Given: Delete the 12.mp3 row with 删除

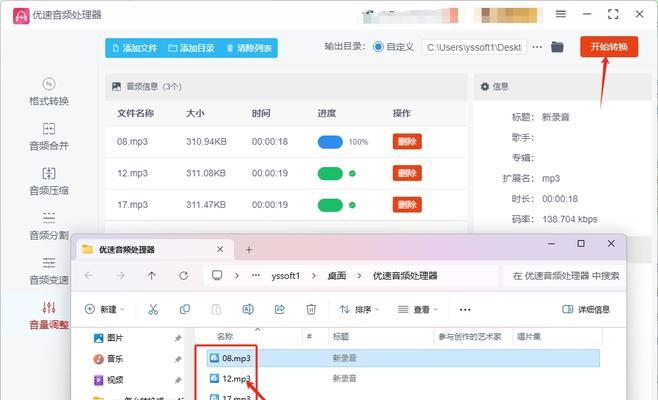Looking at the screenshot, I should click(x=407, y=173).
